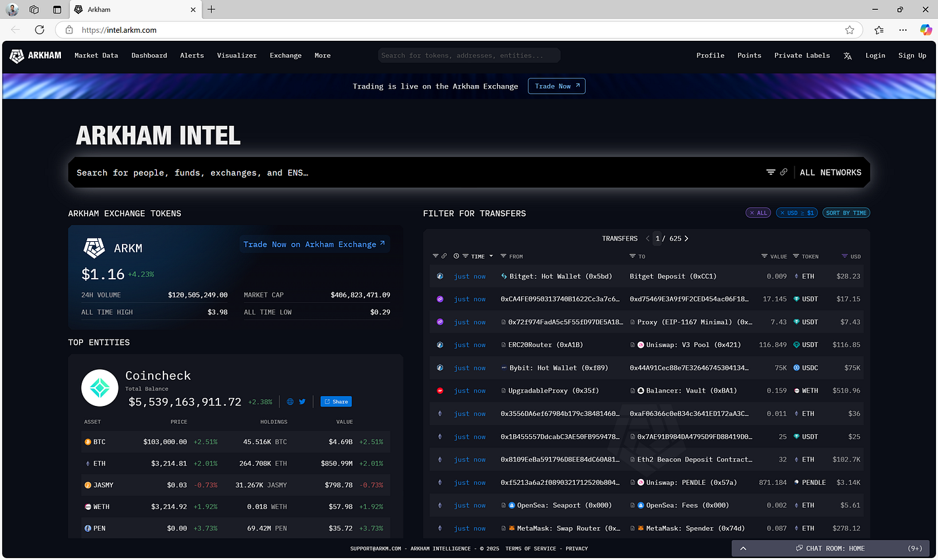
Task: Click the Trade Now banner button
Action: (x=556, y=86)
